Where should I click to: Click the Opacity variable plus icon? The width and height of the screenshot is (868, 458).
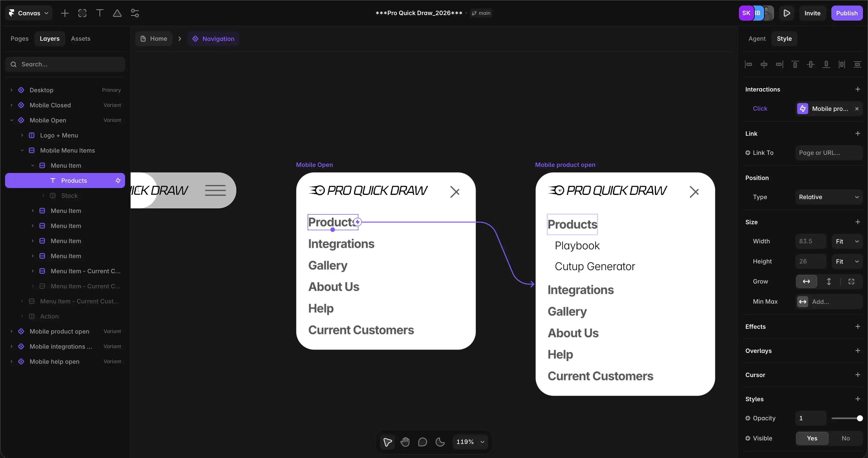click(x=748, y=418)
